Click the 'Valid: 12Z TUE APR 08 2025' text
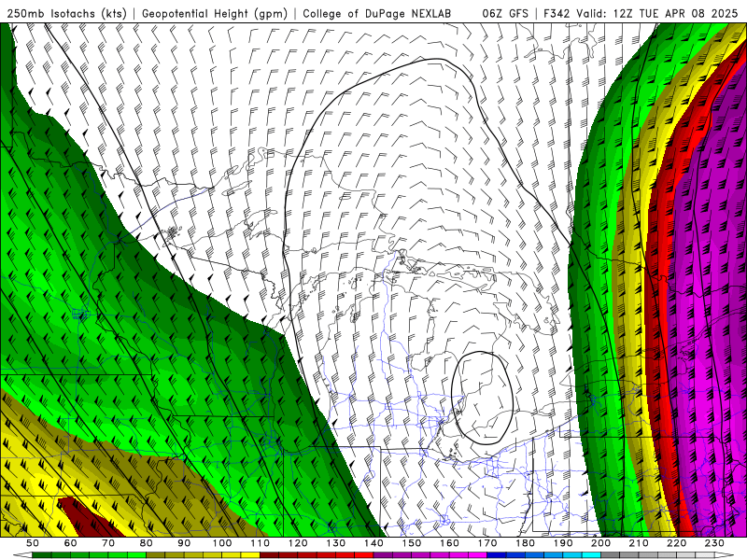747x560 pixels. (x=656, y=13)
